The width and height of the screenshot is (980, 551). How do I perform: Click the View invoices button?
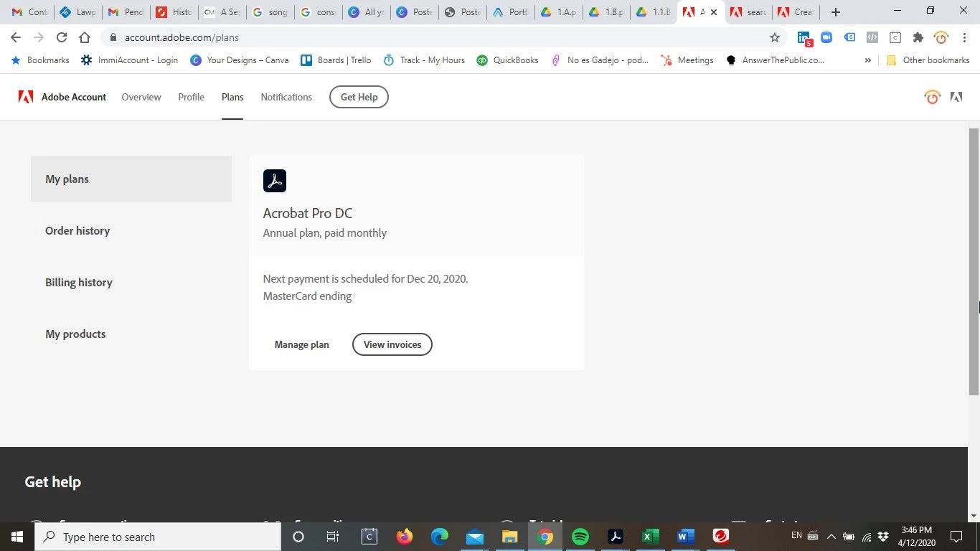pyautogui.click(x=392, y=344)
